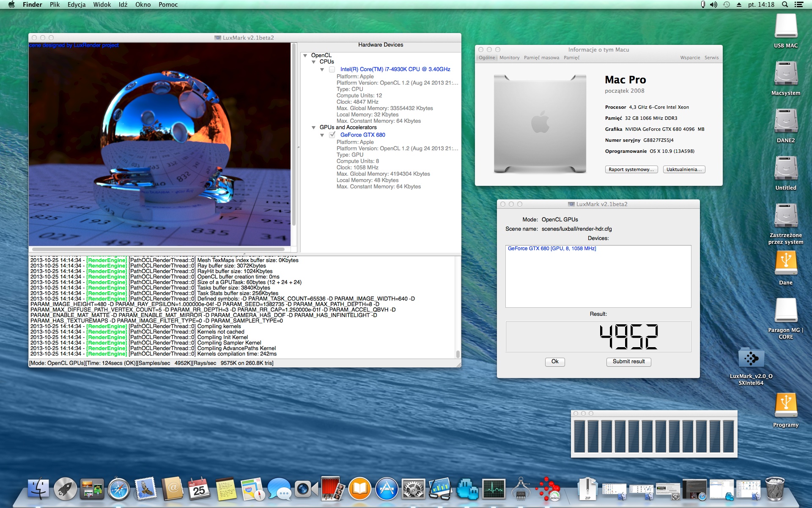The image size is (812, 508).
Task: Click the LuxMark status bar text
Action: (151, 363)
